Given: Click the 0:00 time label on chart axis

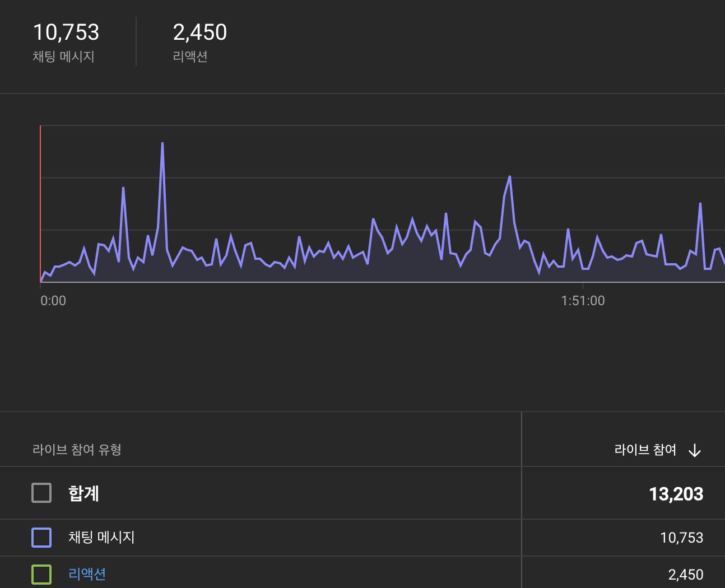Looking at the screenshot, I should (53, 301).
